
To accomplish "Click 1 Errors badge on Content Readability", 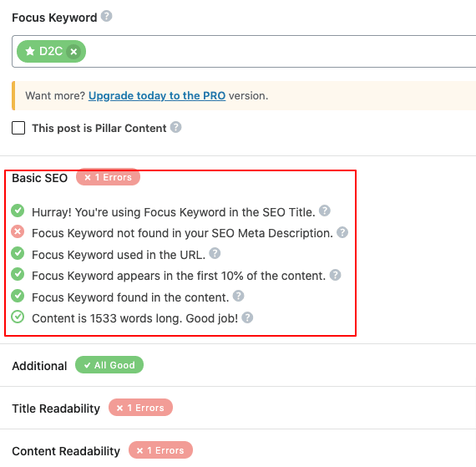I will click(160, 450).
